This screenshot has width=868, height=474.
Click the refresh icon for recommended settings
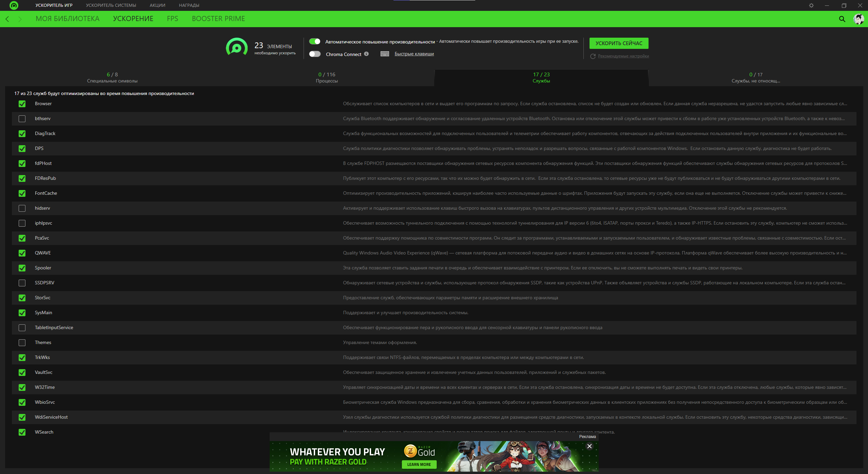pos(593,56)
